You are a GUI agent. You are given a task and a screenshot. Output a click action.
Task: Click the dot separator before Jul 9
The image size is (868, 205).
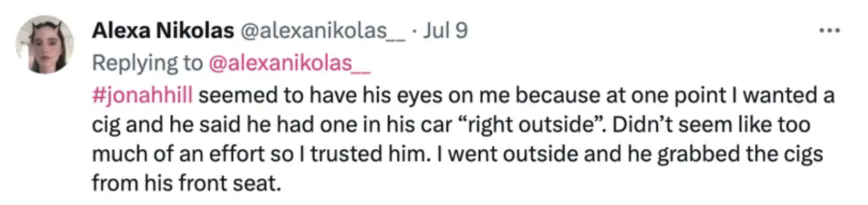(x=415, y=32)
